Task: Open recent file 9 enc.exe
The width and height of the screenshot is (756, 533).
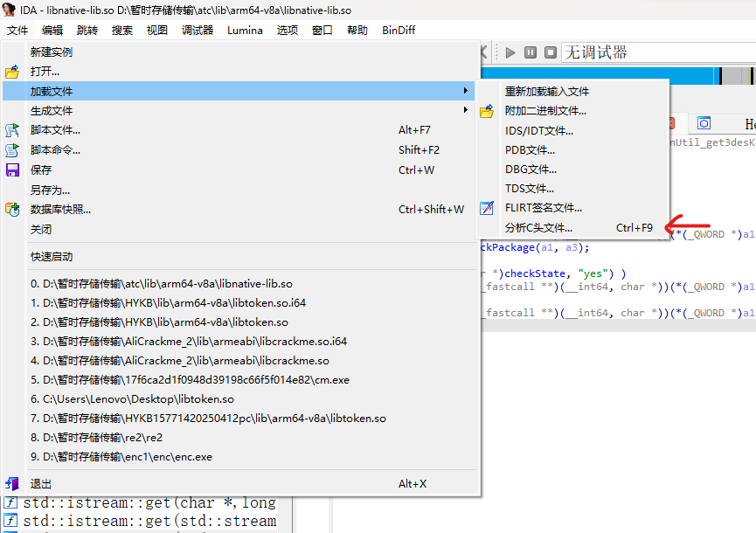Action: (239, 457)
